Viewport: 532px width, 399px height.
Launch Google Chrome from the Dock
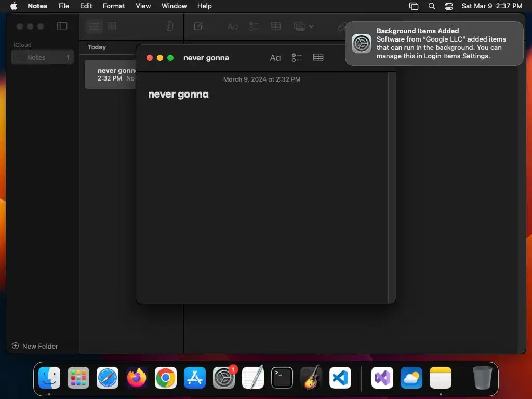click(166, 378)
